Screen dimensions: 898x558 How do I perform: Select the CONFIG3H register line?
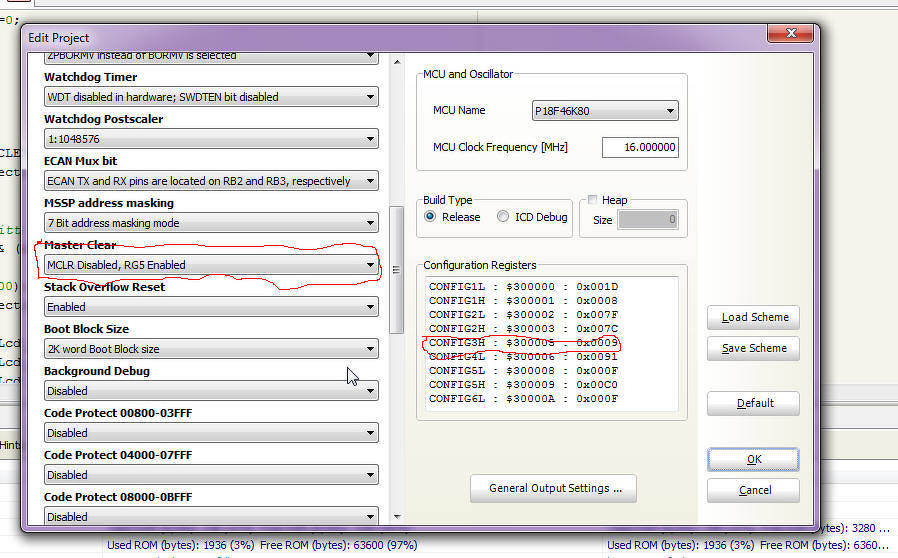(523, 343)
